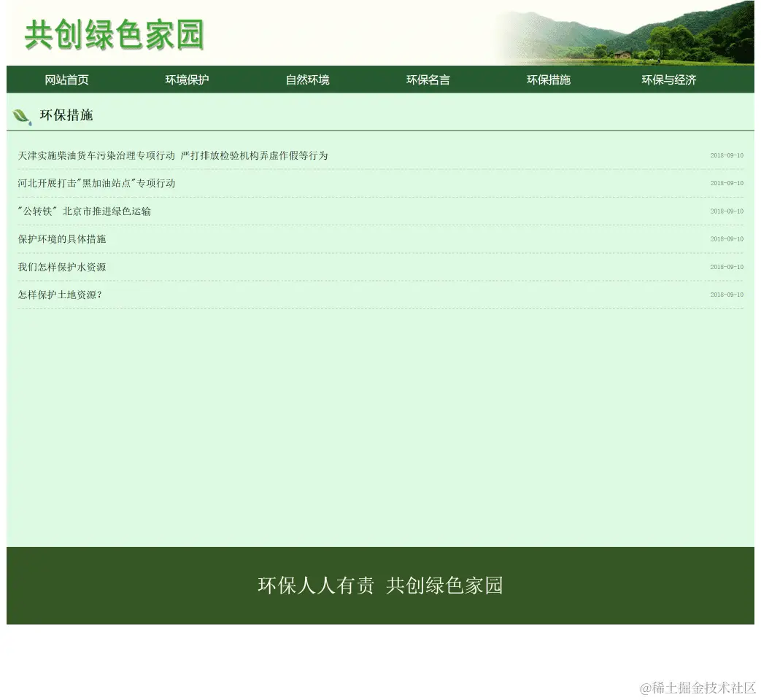Image resolution: width=761 pixels, height=700 pixels.
Task: Click the date next to 保护环境的具体措施
Action: click(727, 238)
